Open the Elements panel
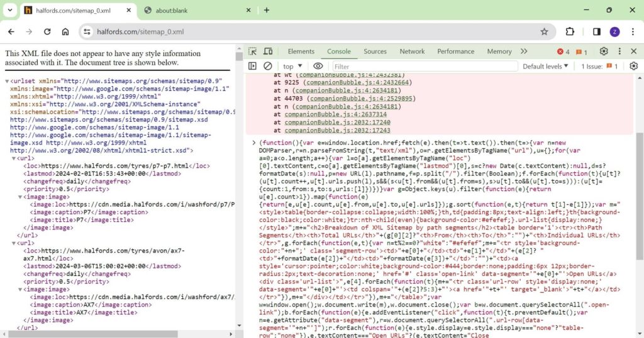The image size is (644, 338). [x=301, y=52]
